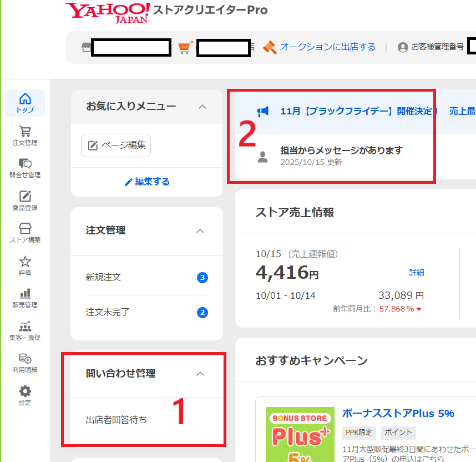
Task: Click オークションに出店する link
Action: click(327, 47)
